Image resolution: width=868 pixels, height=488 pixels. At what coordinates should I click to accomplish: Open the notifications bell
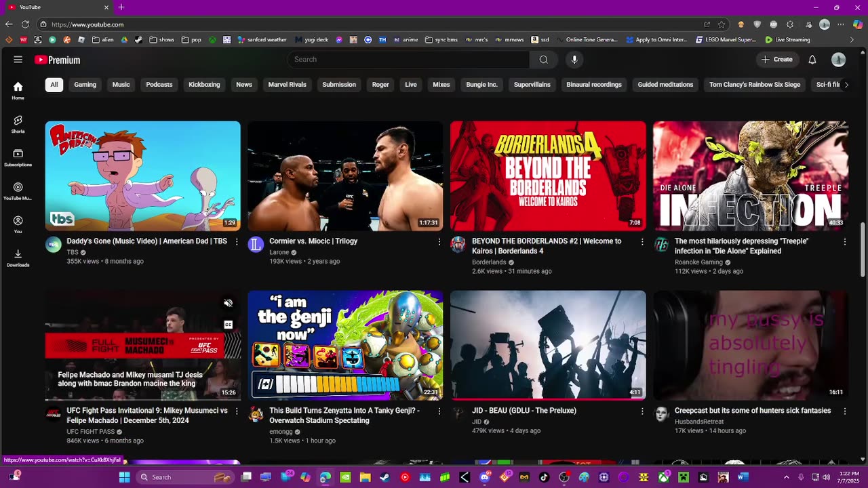[812, 60]
